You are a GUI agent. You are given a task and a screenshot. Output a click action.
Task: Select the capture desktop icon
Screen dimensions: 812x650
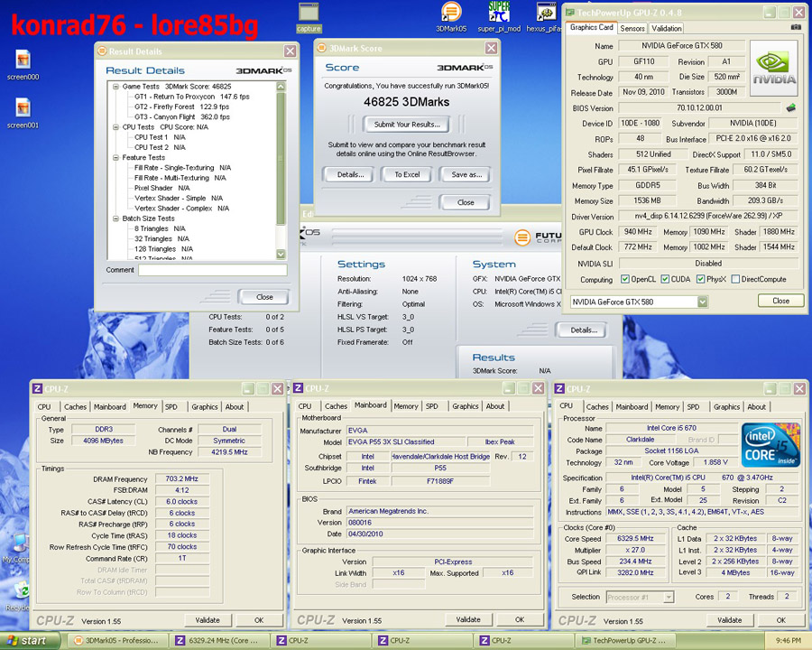309,18
